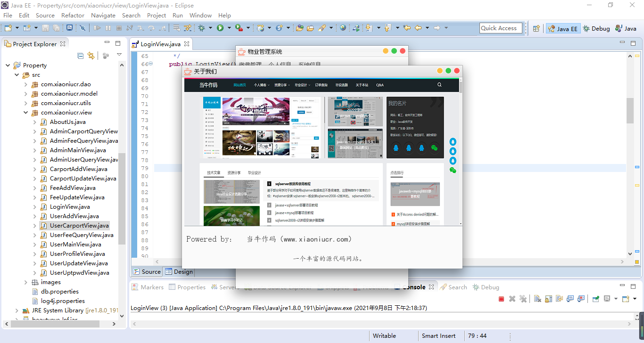Screen dimensions: 644x343
Task: Click 资源分享 in the web page nav
Action: (x=281, y=85)
